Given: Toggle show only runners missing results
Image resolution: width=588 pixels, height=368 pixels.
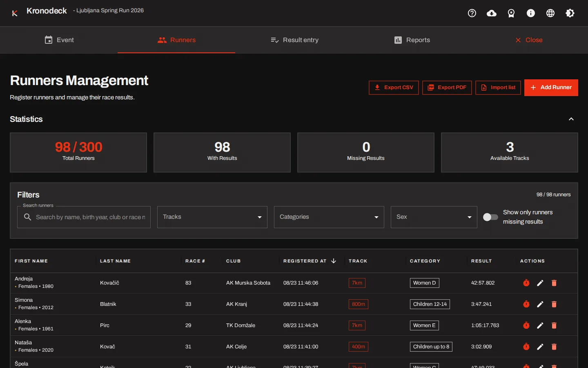Looking at the screenshot, I should pyautogui.click(x=490, y=217).
